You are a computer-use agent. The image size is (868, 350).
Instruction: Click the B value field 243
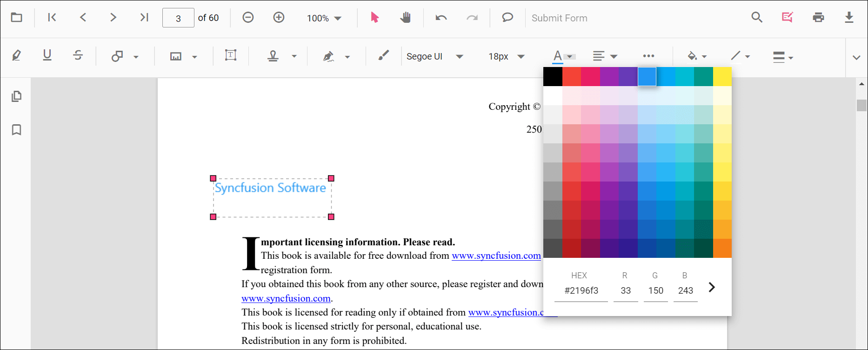pos(685,291)
